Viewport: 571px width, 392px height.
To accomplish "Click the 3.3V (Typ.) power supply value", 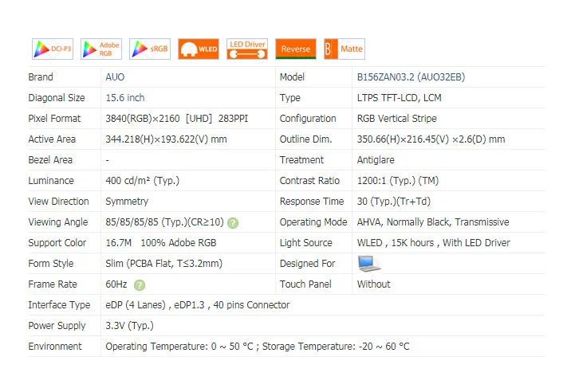I will click(x=130, y=326).
